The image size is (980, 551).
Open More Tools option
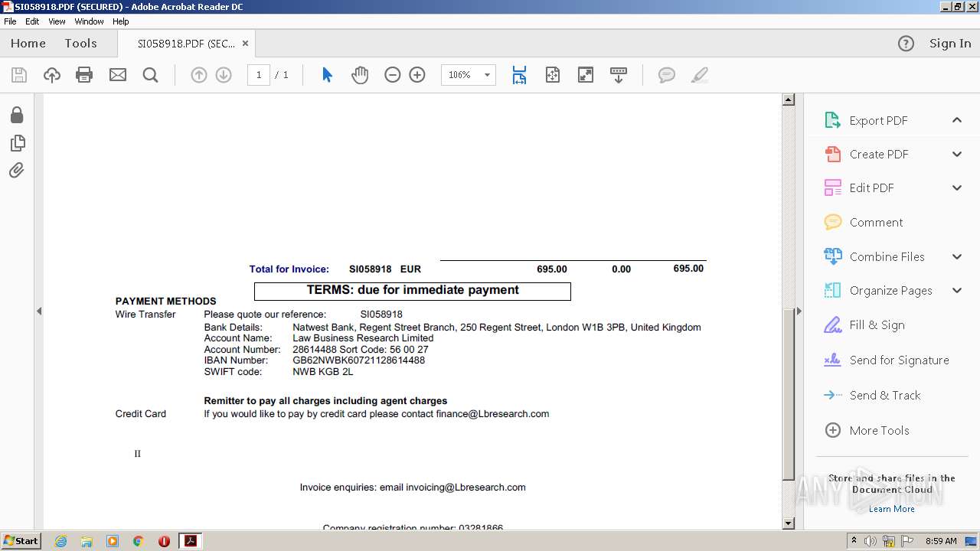tap(867, 430)
